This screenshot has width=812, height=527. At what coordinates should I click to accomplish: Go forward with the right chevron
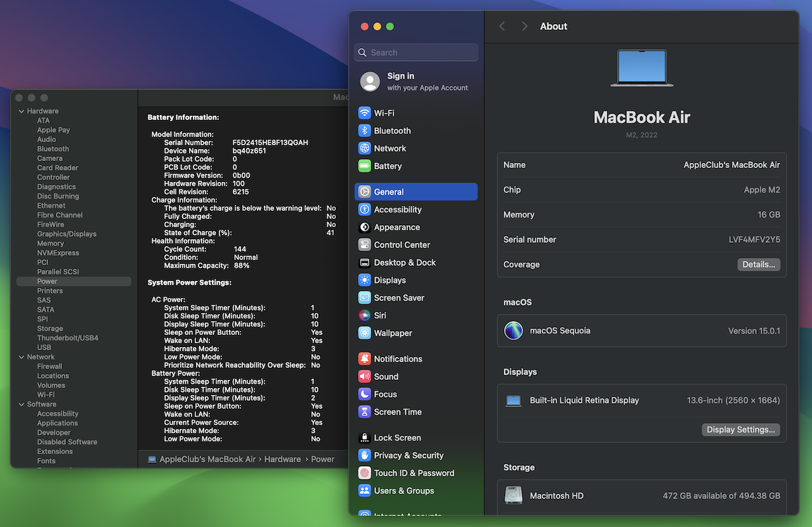(525, 26)
